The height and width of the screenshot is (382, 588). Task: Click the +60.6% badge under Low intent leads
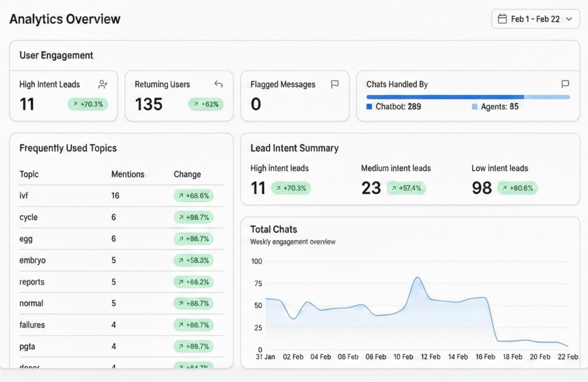517,188
